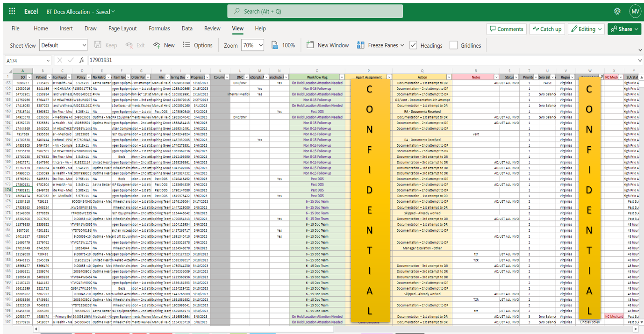This screenshot has width=644, height=334.
Task: Open the Sheet View Default dropdown
Action: point(64,45)
